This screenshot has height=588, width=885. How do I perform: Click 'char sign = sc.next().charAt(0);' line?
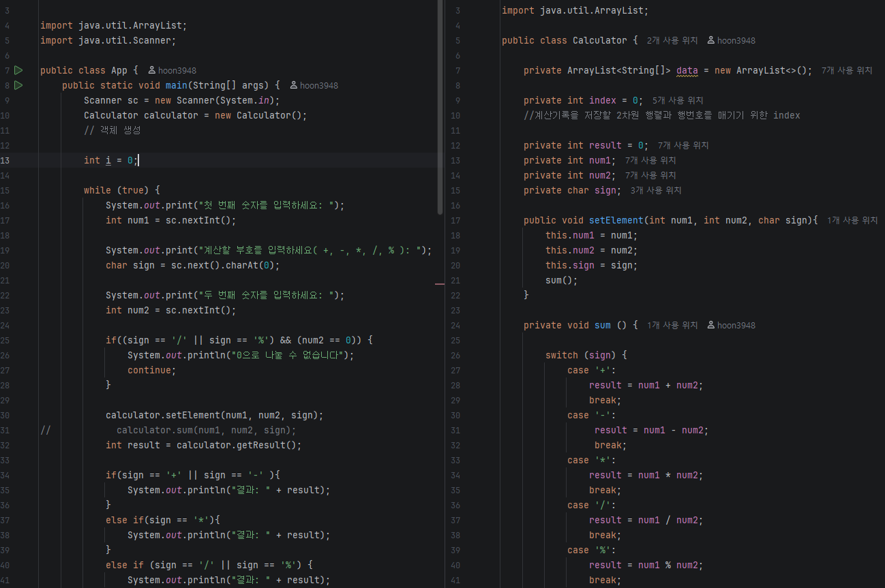click(x=193, y=265)
